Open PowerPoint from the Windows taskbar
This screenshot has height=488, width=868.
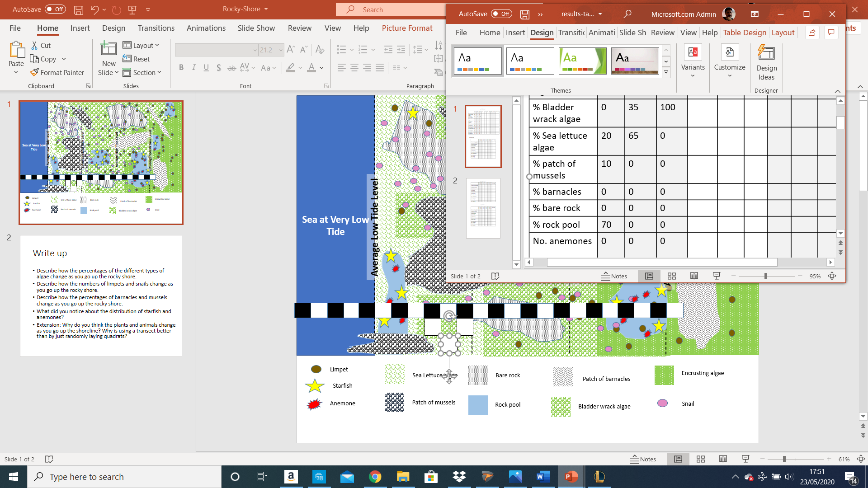pos(571,476)
